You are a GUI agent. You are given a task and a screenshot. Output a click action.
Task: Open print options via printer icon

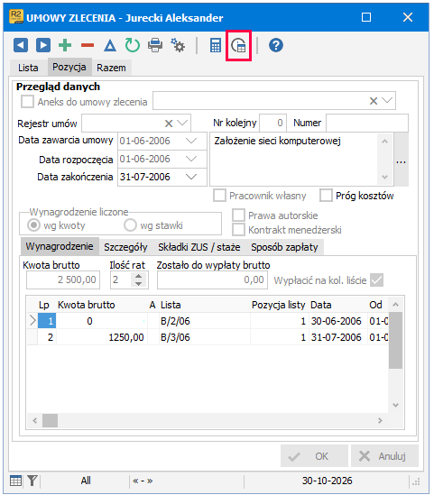coord(155,45)
